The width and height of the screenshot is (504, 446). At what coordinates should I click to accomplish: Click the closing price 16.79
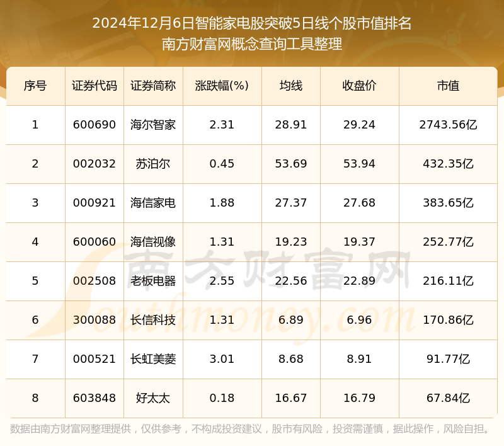[x=359, y=399]
